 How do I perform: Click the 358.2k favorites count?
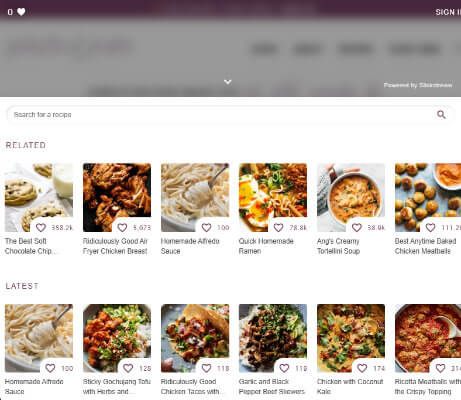(x=62, y=228)
